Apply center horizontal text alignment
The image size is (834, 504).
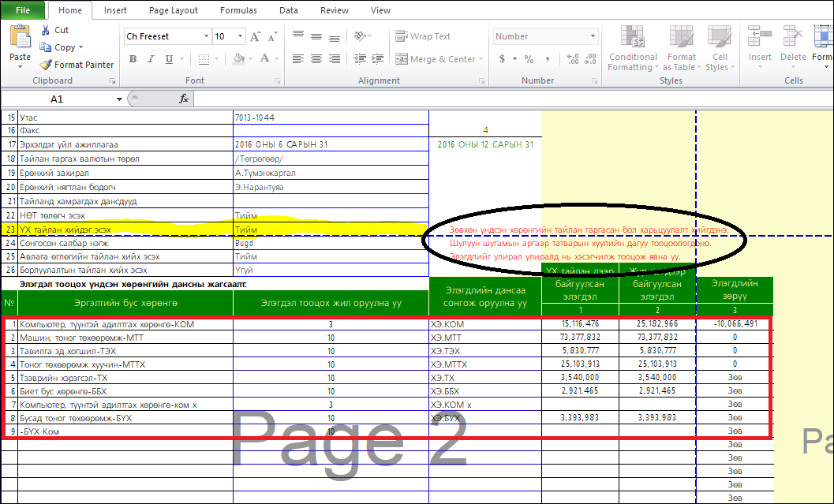pyautogui.click(x=316, y=59)
